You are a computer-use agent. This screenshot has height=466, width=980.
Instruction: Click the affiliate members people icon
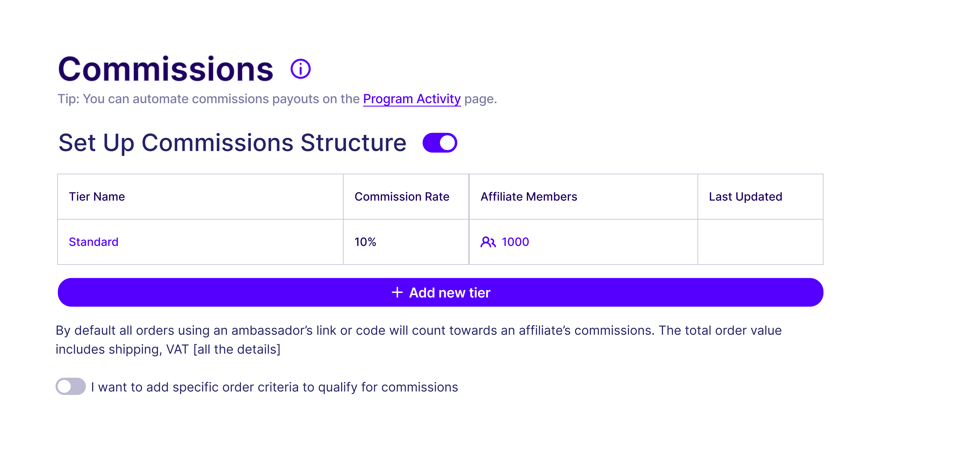click(488, 242)
